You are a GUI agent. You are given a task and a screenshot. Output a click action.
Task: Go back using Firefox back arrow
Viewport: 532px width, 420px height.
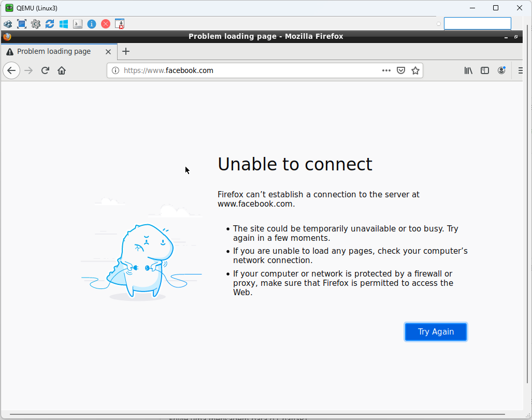[11, 70]
